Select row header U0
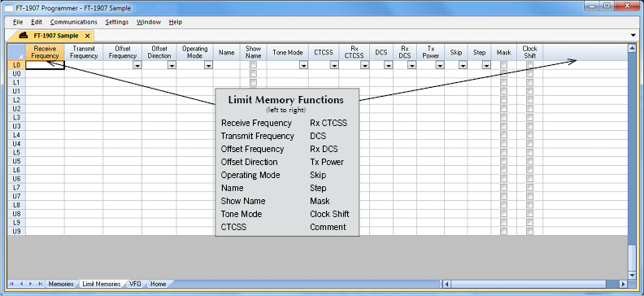Screen dimensions: 644x296 (16, 73)
